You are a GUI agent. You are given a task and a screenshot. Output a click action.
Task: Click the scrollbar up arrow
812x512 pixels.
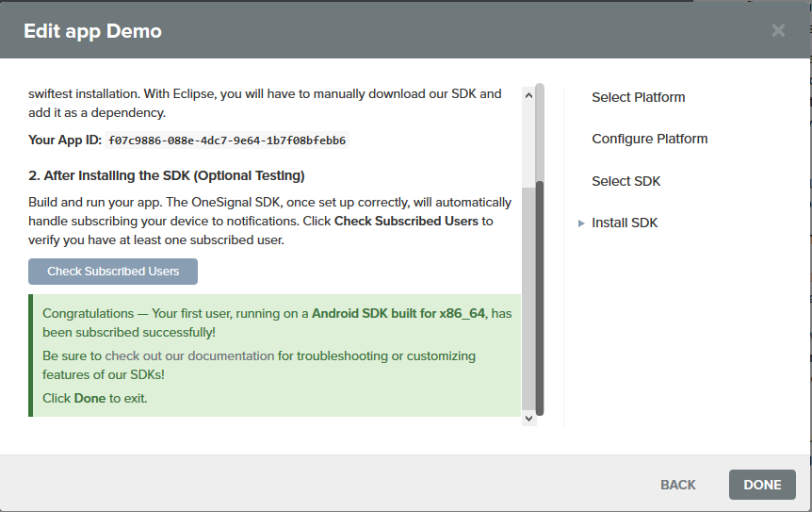click(528, 91)
